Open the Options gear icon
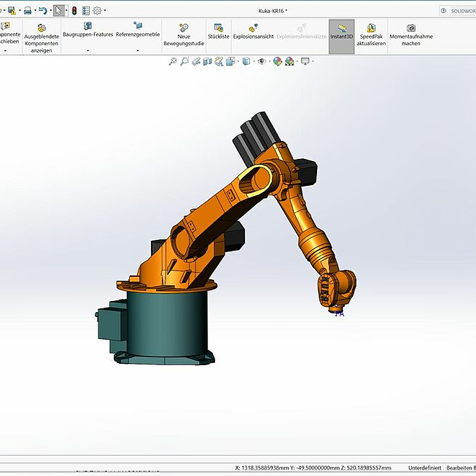Screen dimensions: 476x476 [97, 11]
